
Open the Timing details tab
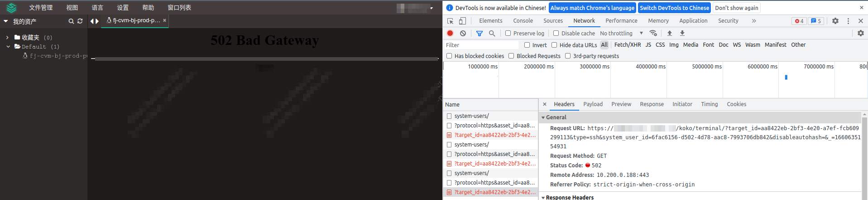coord(710,104)
